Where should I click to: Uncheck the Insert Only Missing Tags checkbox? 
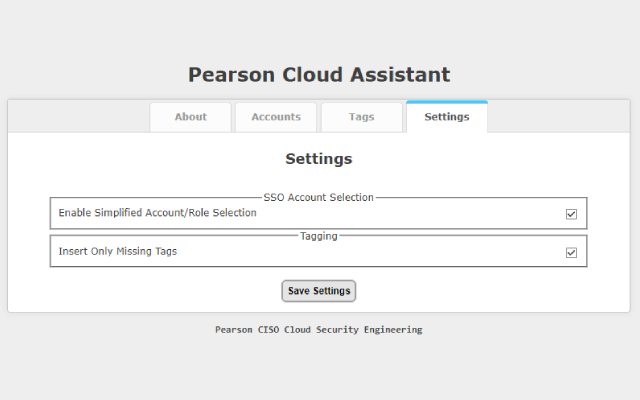pyautogui.click(x=571, y=253)
